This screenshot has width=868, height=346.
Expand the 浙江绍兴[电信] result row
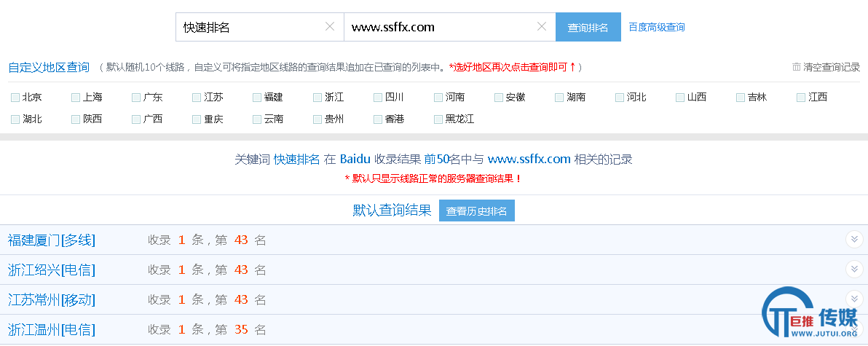click(854, 269)
